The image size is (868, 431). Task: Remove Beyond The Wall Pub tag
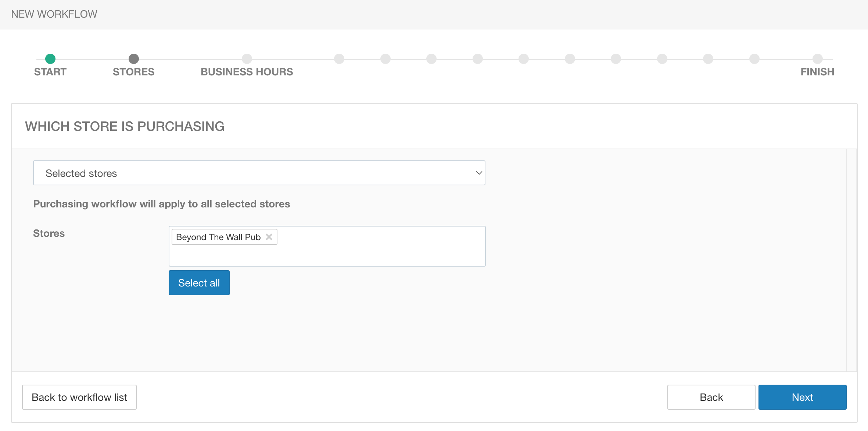269,237
